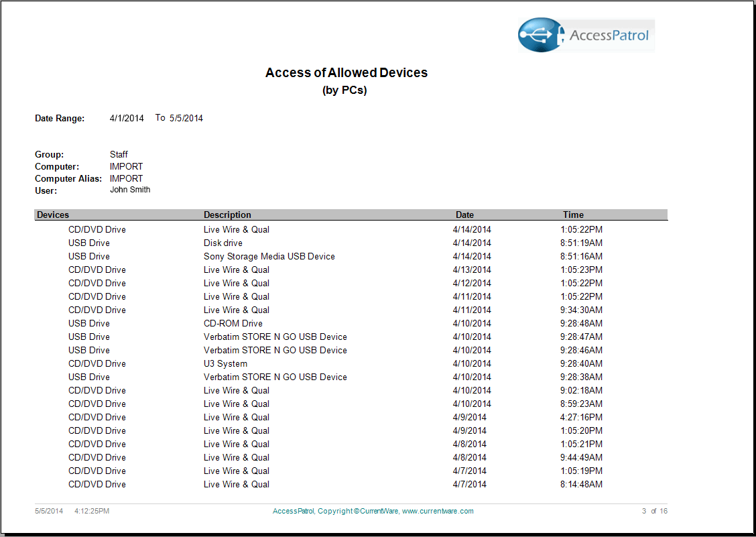
Task: Open the www.currentware.com footer link
Action: tap(438, 511)
